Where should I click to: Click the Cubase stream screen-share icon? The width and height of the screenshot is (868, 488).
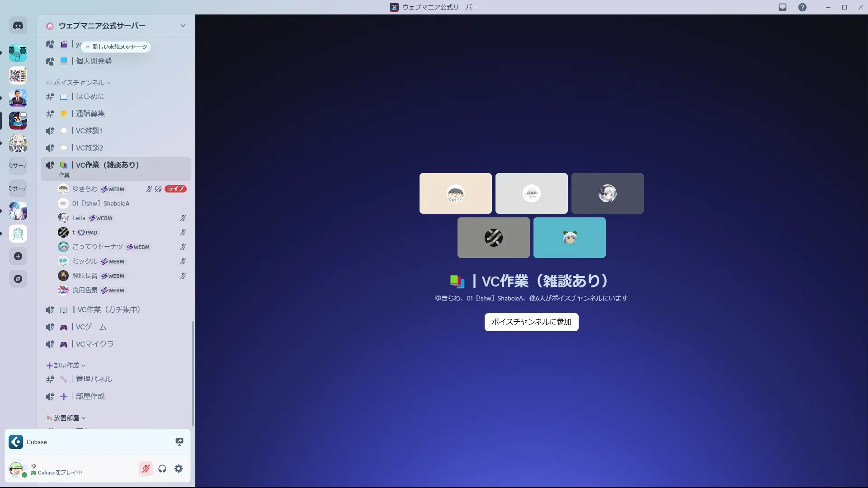coord(179,442)
